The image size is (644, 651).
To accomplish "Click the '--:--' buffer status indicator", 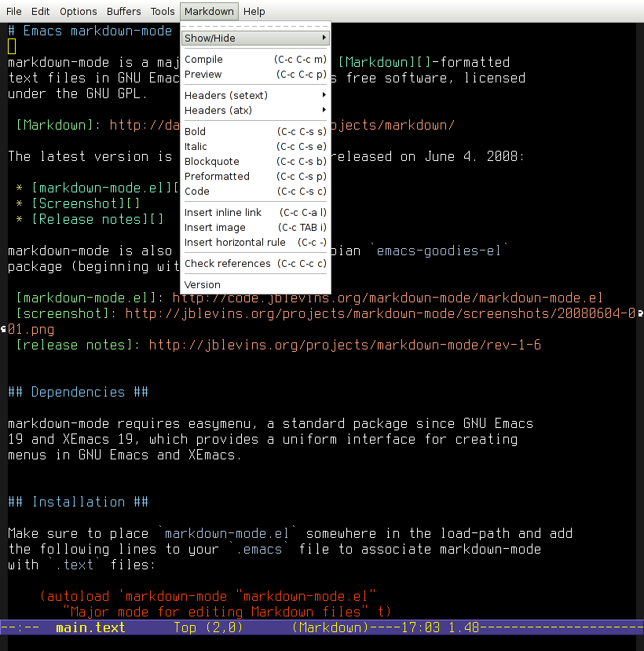I will [20, 627].
